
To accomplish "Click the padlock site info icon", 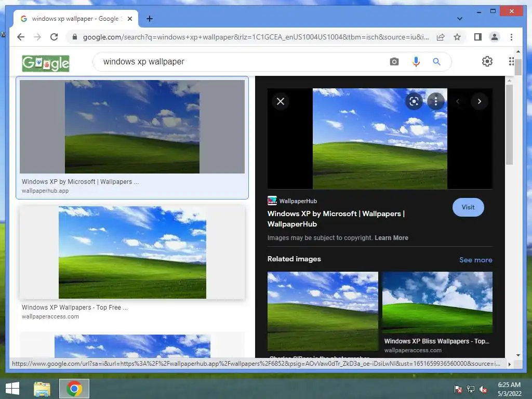I will pyautogui.click(x=75, y=37).
